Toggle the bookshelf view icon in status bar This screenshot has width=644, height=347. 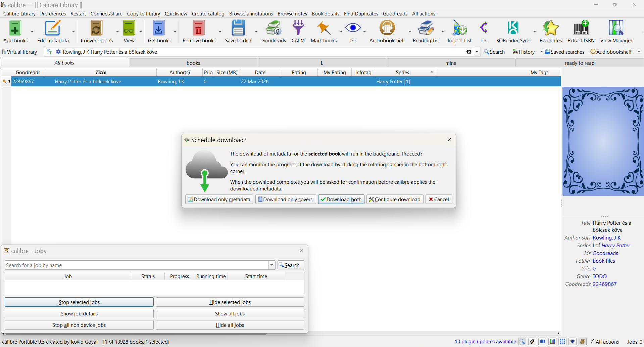click(552, 342)
